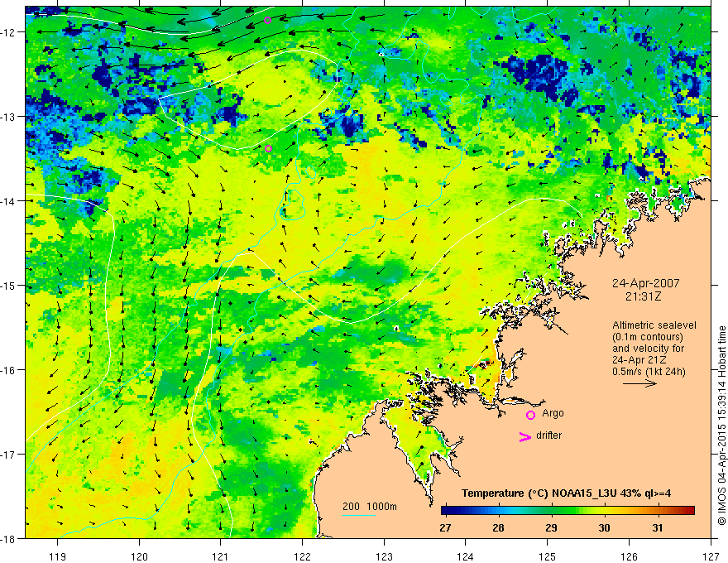Click the date label 24-Apr-2007
Screen dimensions: 728x563
point(645,283)
